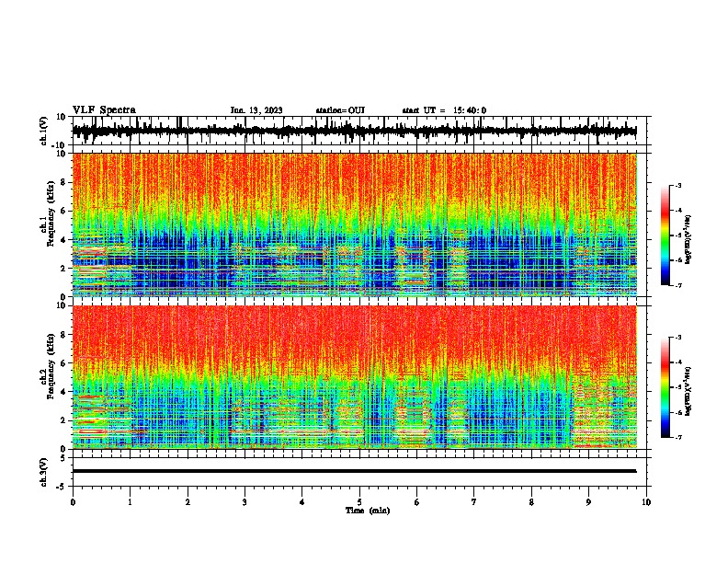Click the ch.3 flat voltage trace line
The width and height of the screenshot is (728, 563).
[354, 471]
